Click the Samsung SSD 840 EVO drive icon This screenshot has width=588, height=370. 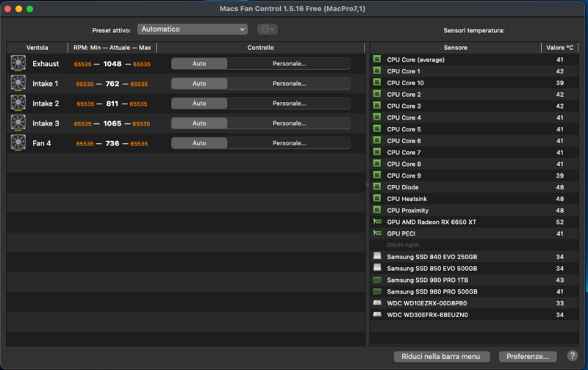377,257
